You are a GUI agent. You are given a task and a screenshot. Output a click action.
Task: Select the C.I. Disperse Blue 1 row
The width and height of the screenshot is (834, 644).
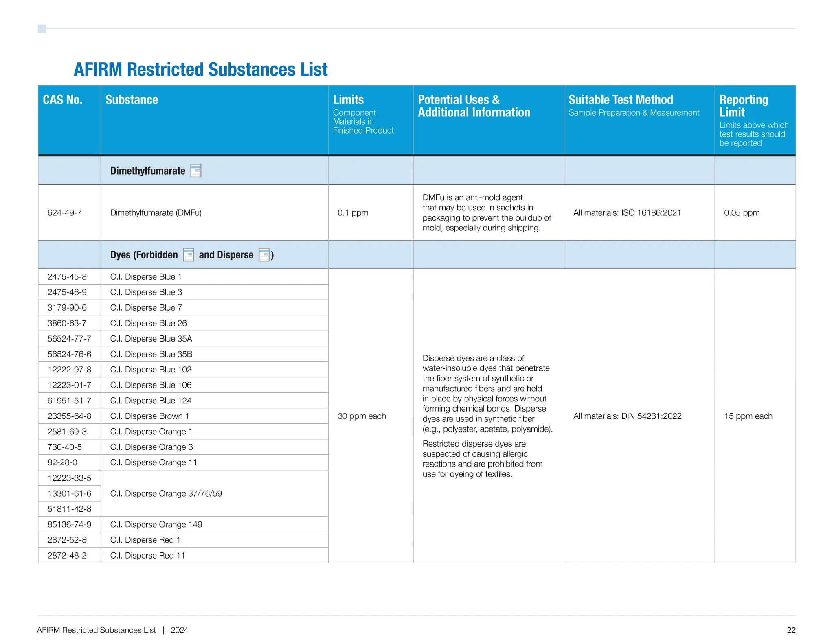pos(146,277)
